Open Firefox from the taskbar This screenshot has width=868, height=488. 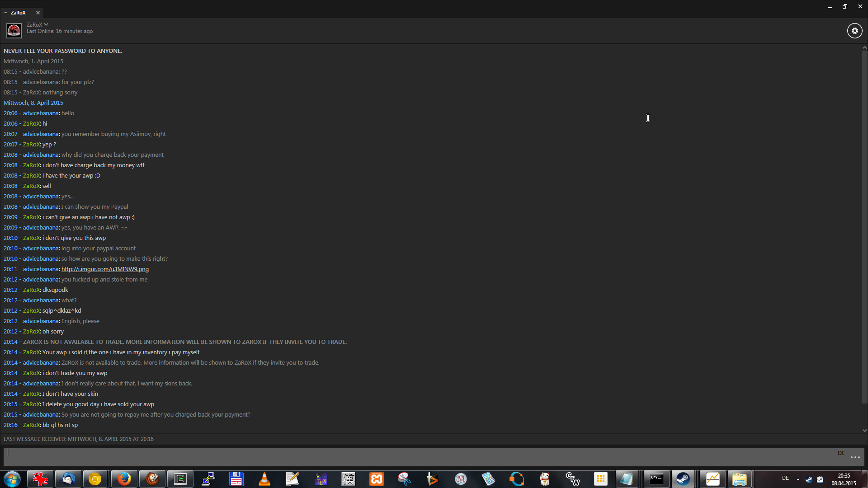click(124, 479)
